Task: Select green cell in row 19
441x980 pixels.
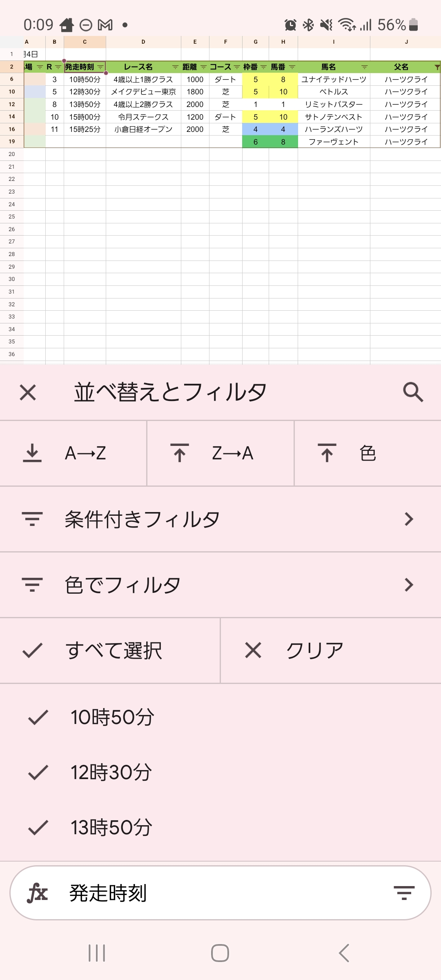Action: tap(256, 142)
